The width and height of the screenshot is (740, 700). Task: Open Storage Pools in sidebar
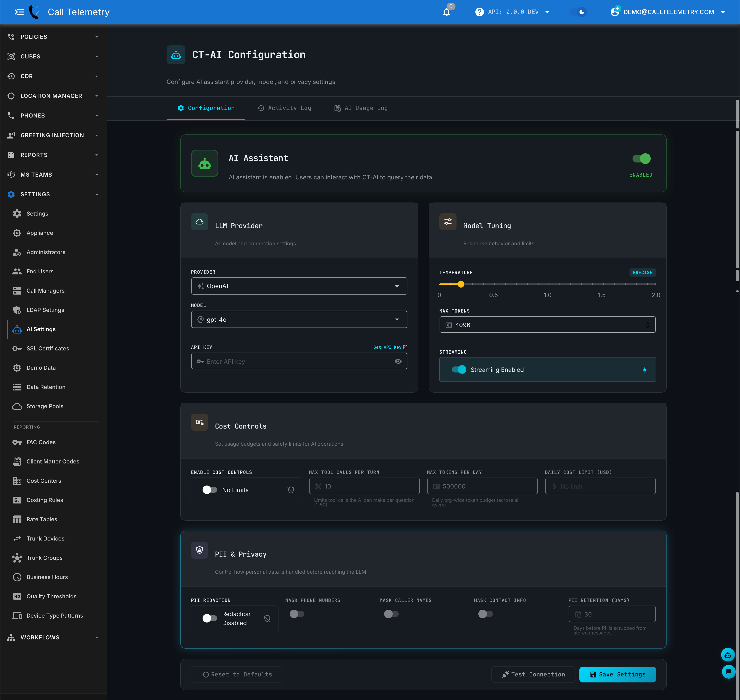[x=53, y=406]
